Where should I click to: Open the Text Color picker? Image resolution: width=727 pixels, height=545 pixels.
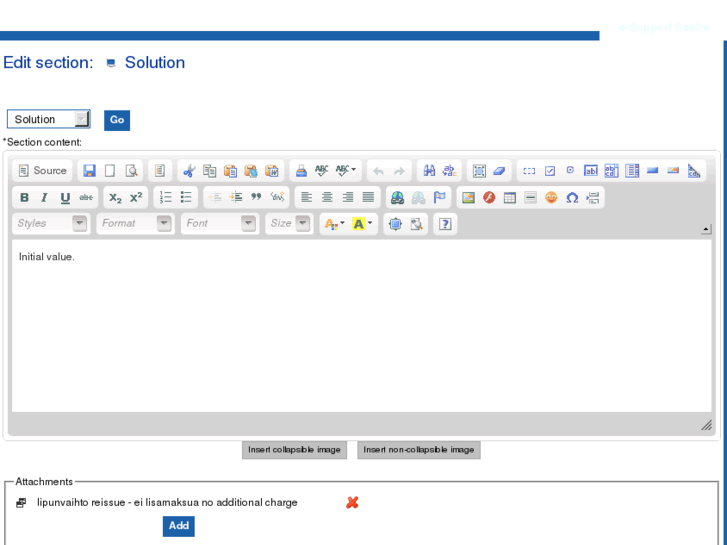click(x=334, y=224)
